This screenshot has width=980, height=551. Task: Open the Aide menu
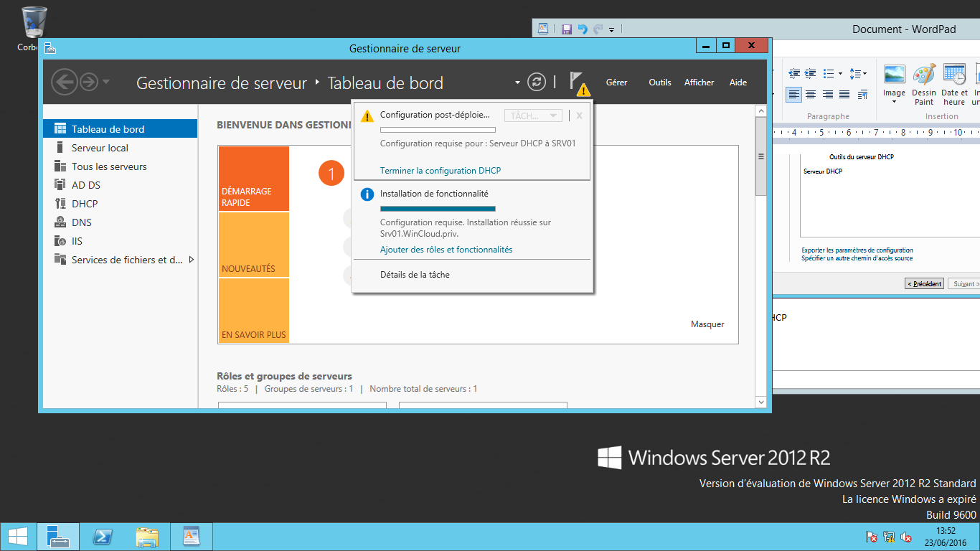tap(738, 83)
